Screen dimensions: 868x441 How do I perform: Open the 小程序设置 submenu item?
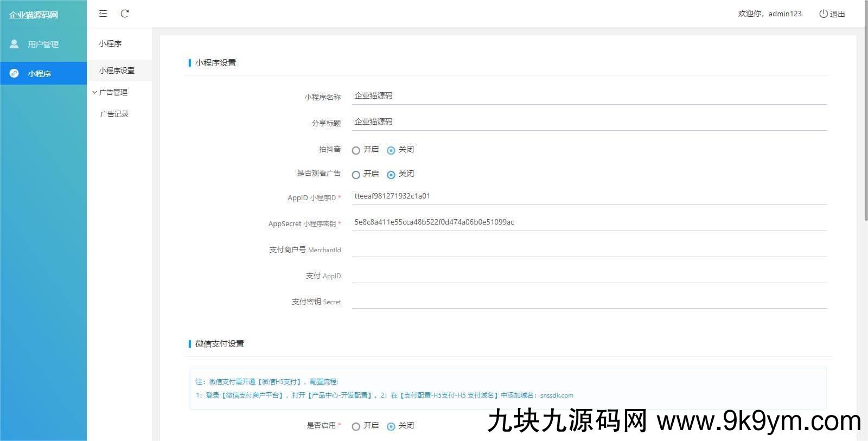point(117,71)
